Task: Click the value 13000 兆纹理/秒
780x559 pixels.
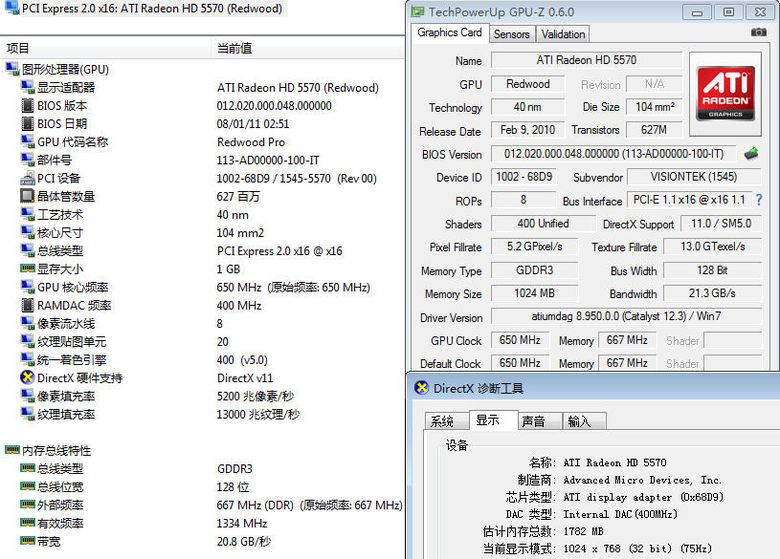Action: click(258, 414)
